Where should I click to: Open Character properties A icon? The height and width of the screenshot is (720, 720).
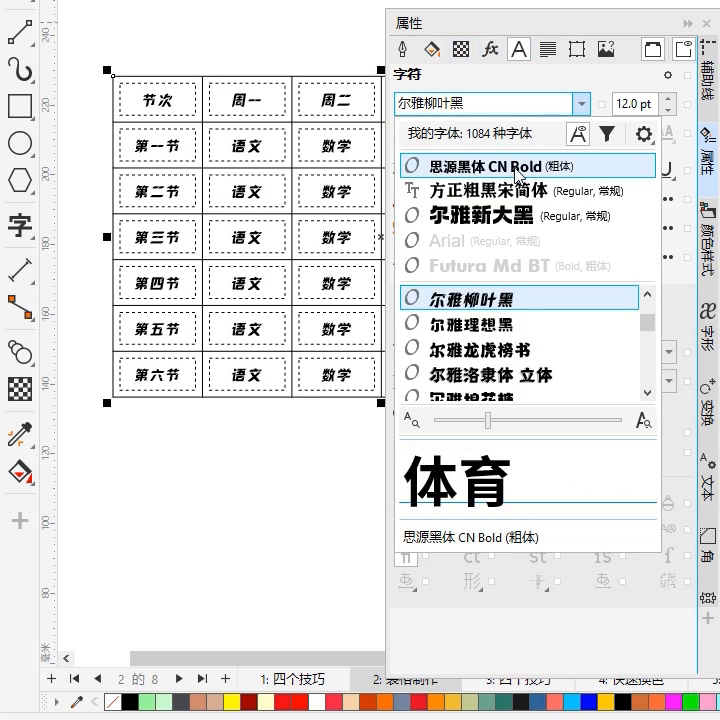pos(519,49)
